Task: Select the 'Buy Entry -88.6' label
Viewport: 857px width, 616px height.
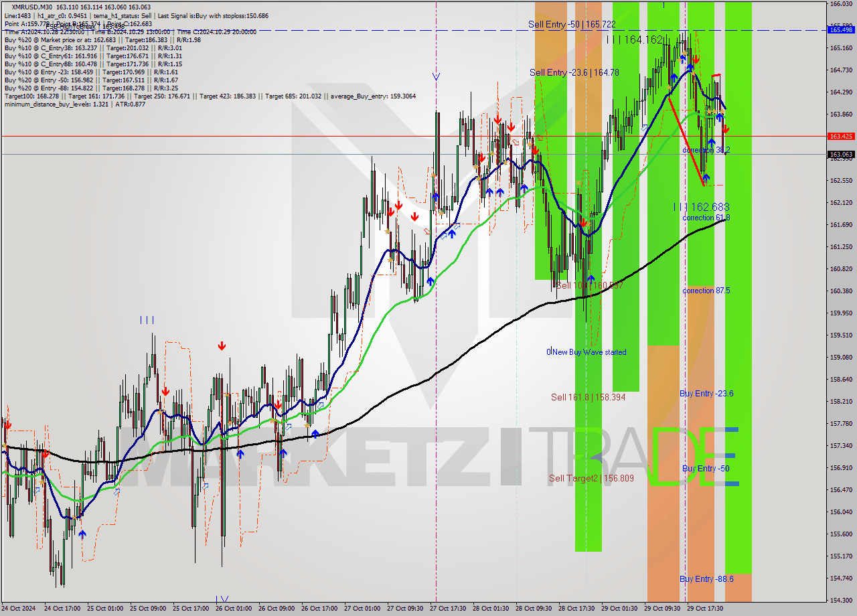Action: click(706, 579)
